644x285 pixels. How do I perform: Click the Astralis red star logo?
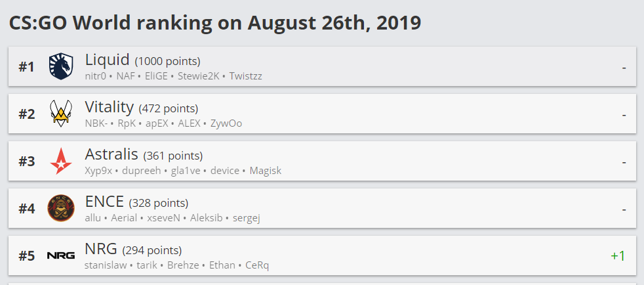coord(61,161)
